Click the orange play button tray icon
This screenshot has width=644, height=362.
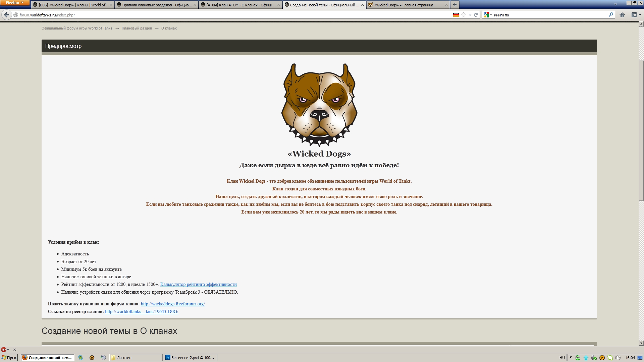[602, 358]
